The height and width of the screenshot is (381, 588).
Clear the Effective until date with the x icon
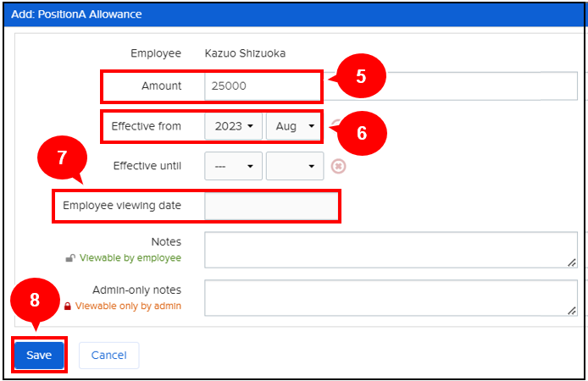pyautogui.click(x=338, y=166)
